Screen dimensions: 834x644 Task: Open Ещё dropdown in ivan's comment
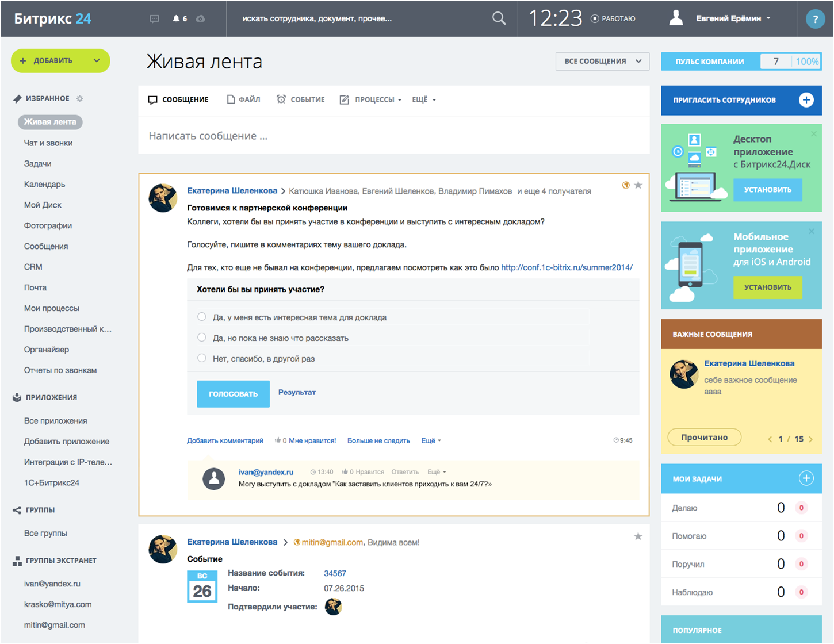tap(437, 472)
